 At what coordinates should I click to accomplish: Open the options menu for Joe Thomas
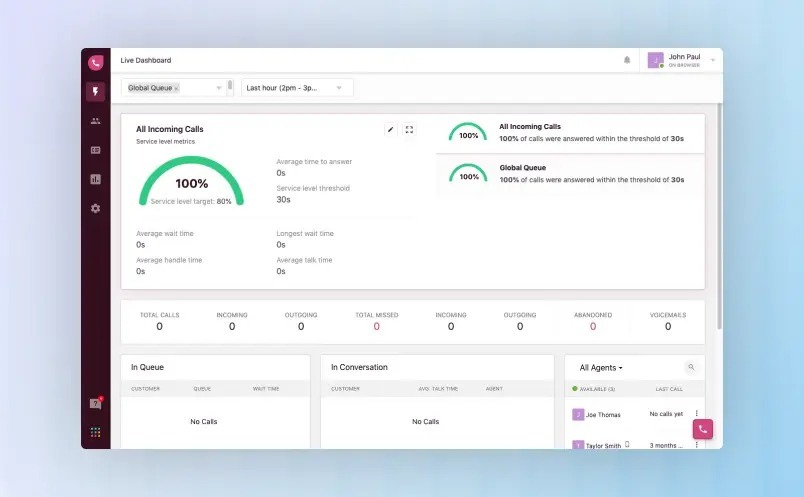(x=696, y=413)
